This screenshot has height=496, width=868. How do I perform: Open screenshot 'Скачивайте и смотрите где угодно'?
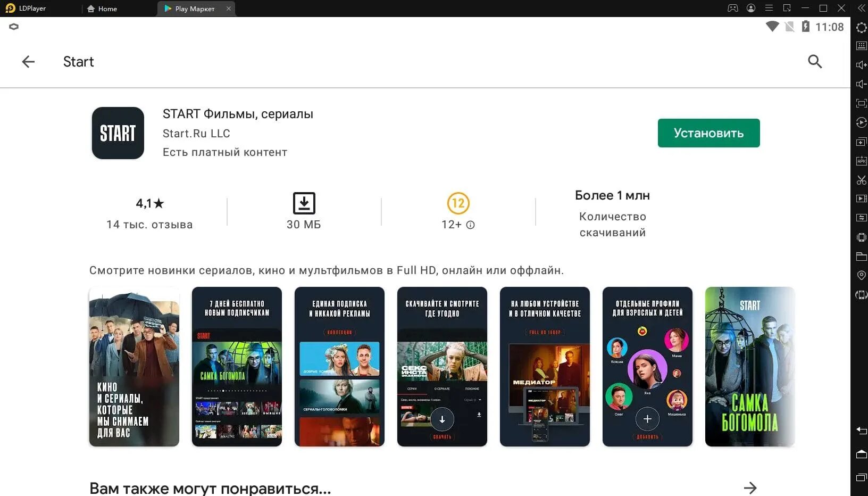pyautogui.click(x=442, y=367)
